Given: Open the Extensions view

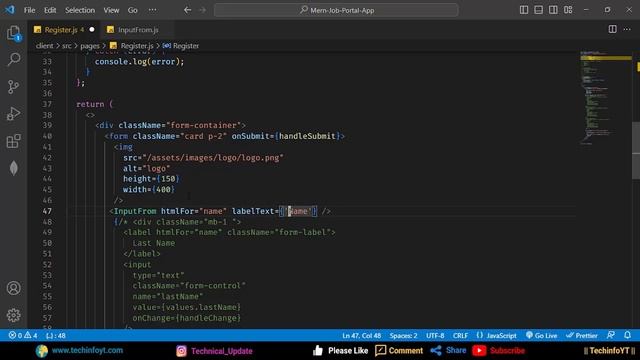Looking at the screenshot, I should 13,141.
